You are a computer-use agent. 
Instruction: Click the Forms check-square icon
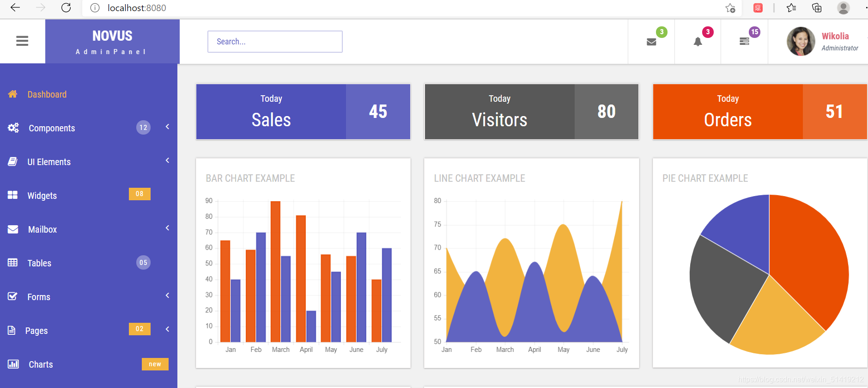12,296
